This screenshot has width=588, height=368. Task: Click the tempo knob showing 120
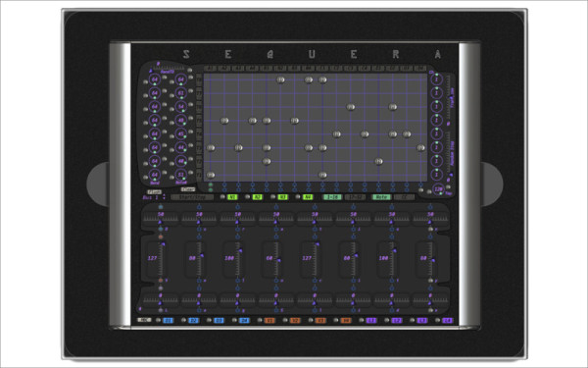438,189
